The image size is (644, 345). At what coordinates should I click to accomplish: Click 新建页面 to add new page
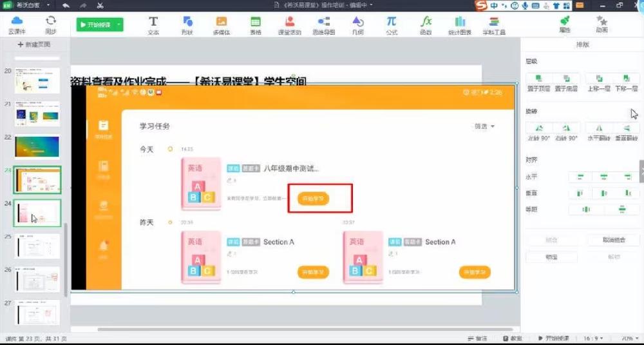34,44
